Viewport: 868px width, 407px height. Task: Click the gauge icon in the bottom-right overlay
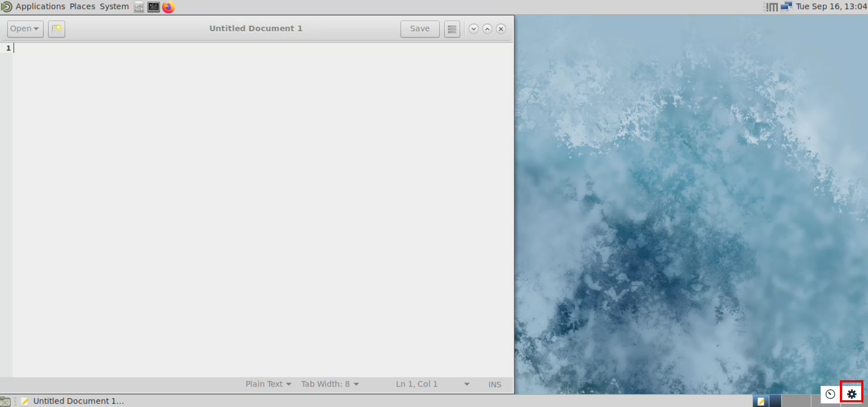830,394
